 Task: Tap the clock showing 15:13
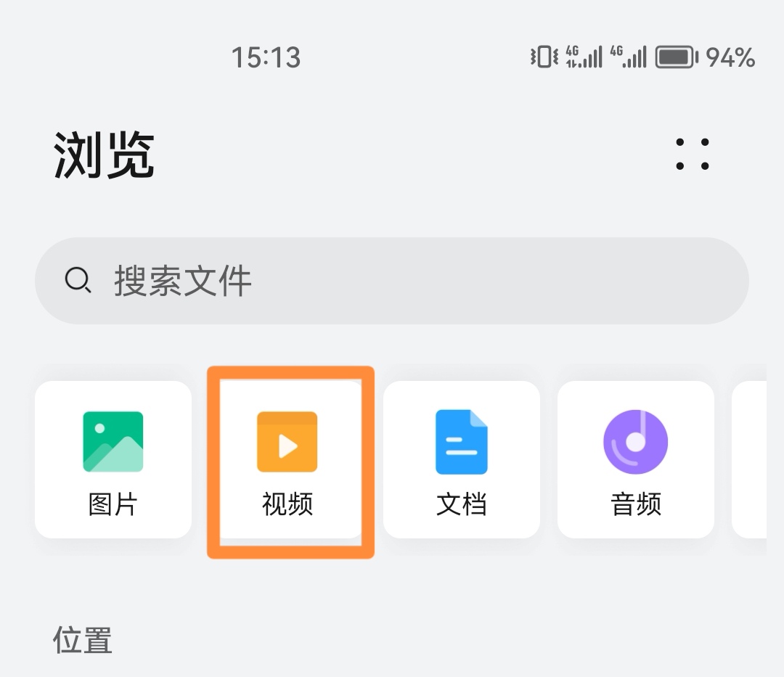265,57
